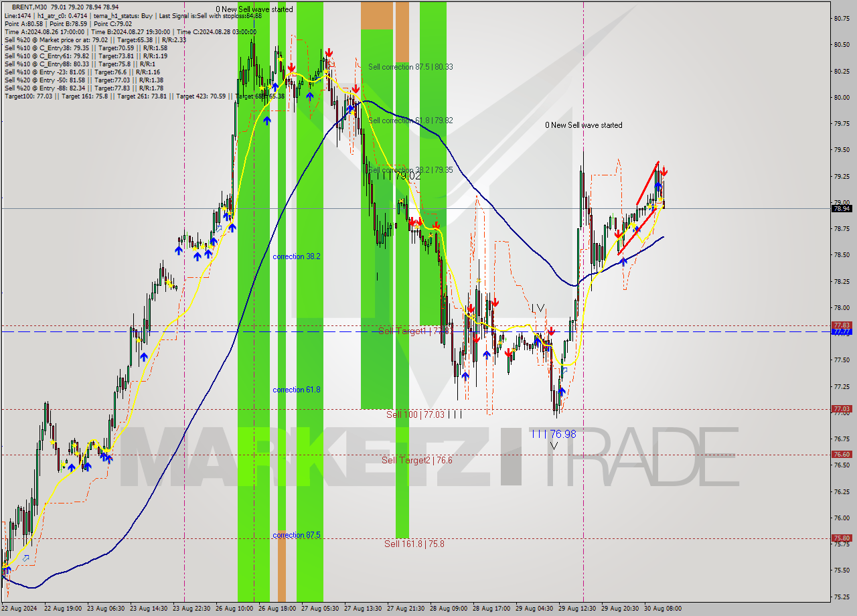
Task: Click the 79.50 price axis label
Action: pyautogui.click(x=842, y=150)
